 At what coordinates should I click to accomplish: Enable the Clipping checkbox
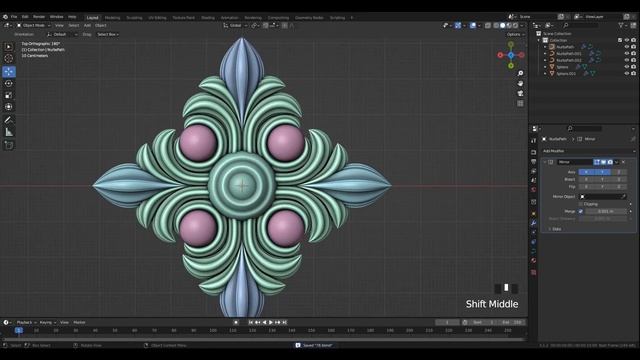pyautogui.click(x=581, y=204)
